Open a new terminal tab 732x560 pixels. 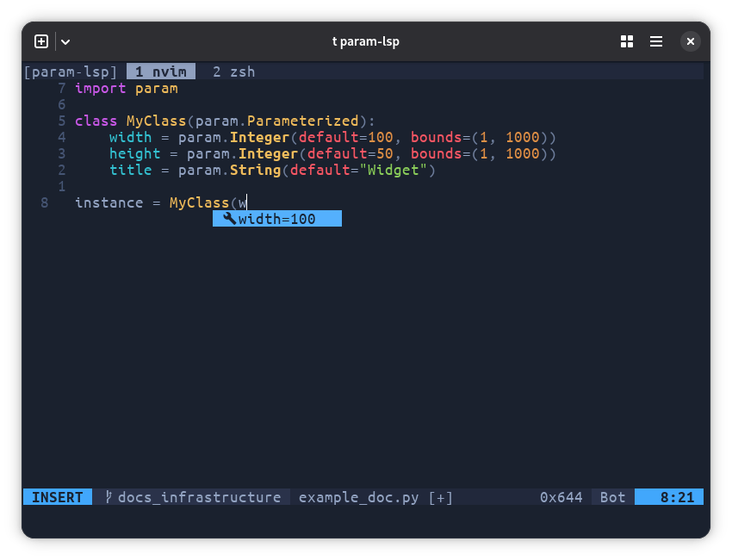click(41, 41)
